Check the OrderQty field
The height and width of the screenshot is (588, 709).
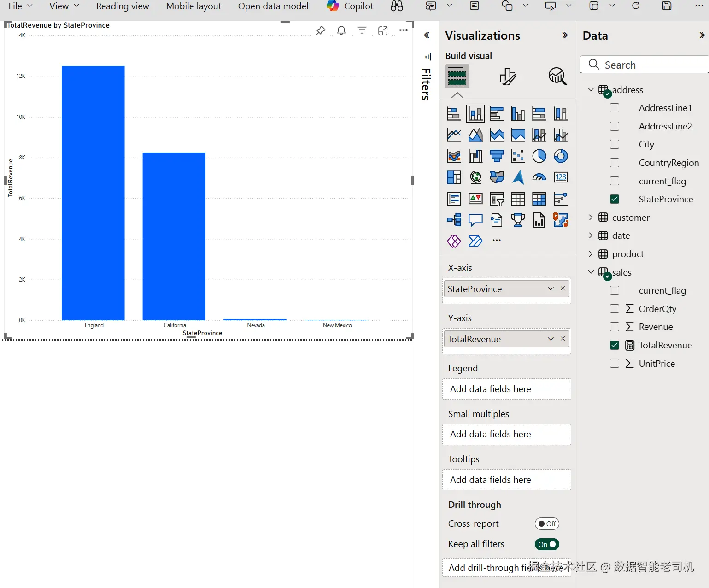[615, 309]
